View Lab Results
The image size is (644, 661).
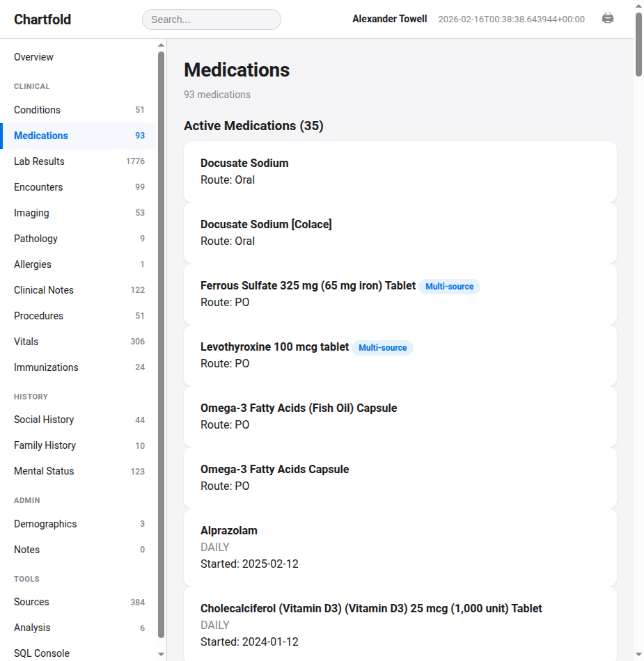(x=39, y=161)
